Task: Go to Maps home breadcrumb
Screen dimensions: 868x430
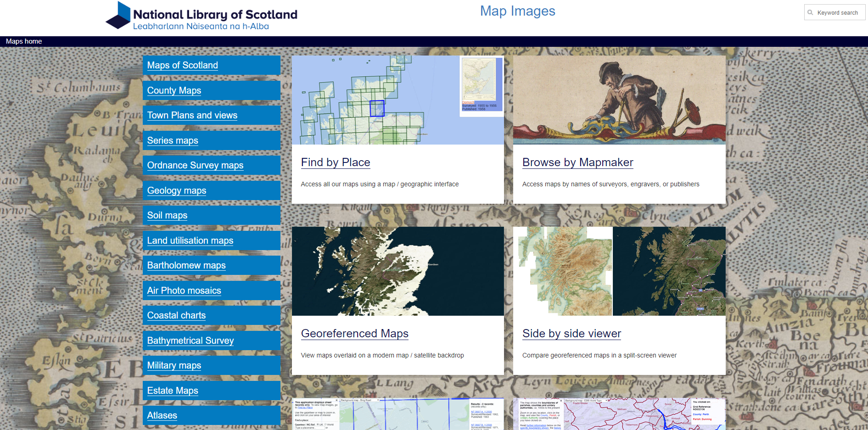Action: point(24,41)
